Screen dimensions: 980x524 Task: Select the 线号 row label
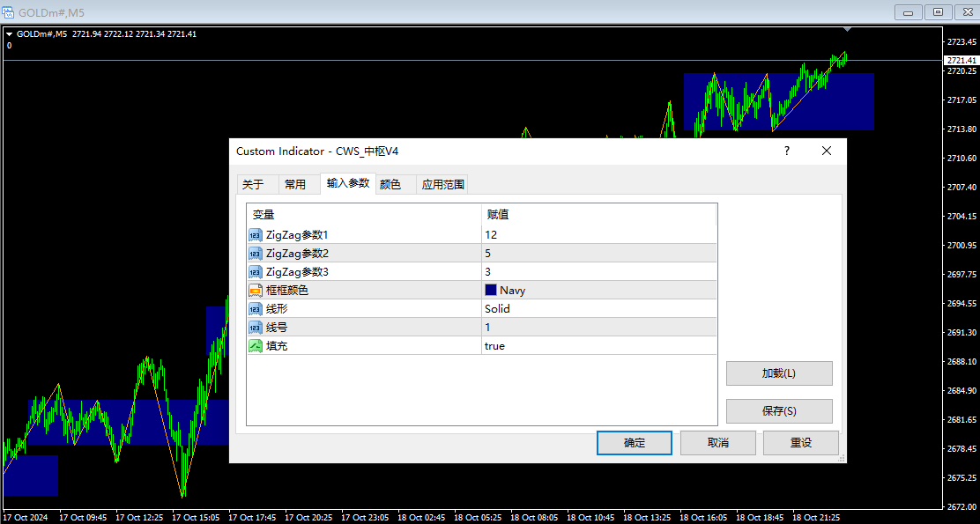click(277, 328)
